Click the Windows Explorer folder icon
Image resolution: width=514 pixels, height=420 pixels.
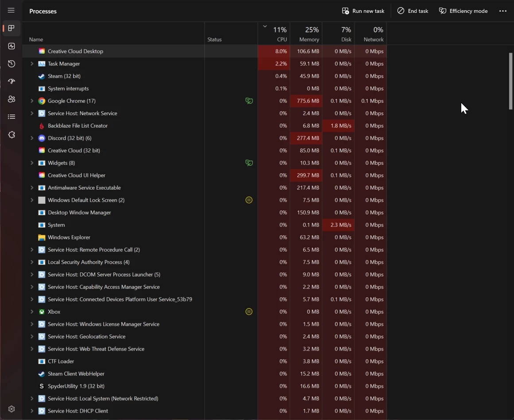click(x=42, y=237)
